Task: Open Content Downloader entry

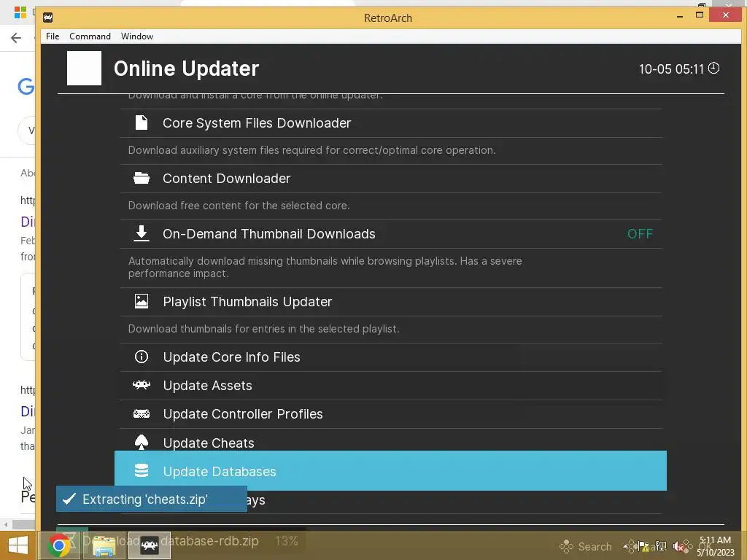Action: pyautogui.click(x=391, y=179)
